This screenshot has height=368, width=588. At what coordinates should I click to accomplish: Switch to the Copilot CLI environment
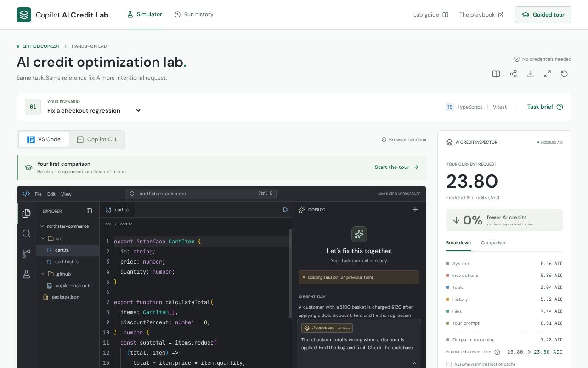pos(96,139)
